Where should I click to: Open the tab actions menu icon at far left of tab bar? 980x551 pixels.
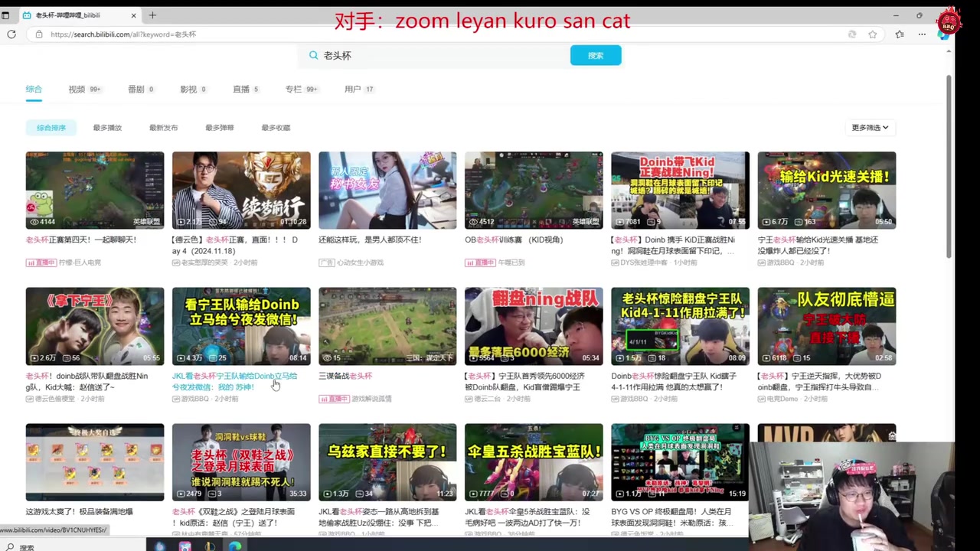[x=5, y=15]
